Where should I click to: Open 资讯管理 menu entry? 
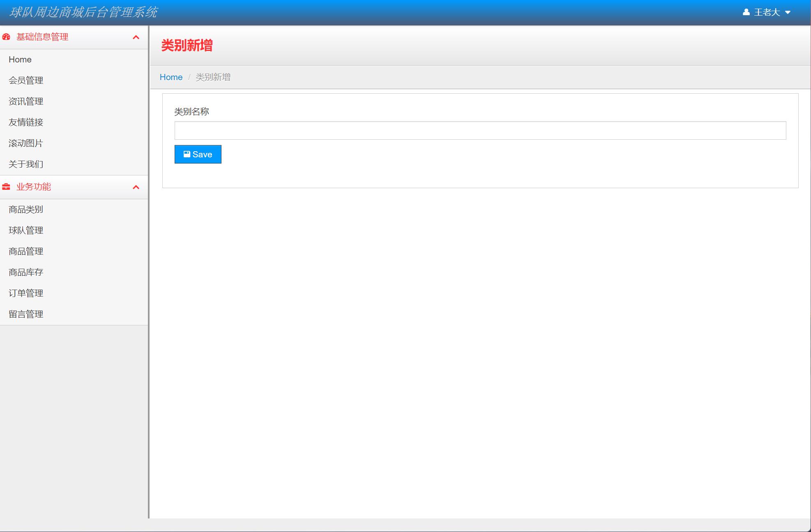tap(26, 101)
